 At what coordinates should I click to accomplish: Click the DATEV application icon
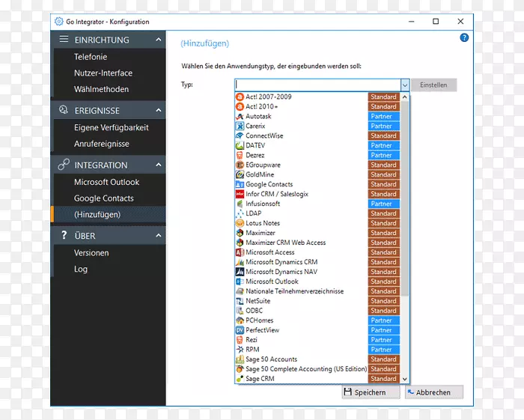tap(240, 145)
